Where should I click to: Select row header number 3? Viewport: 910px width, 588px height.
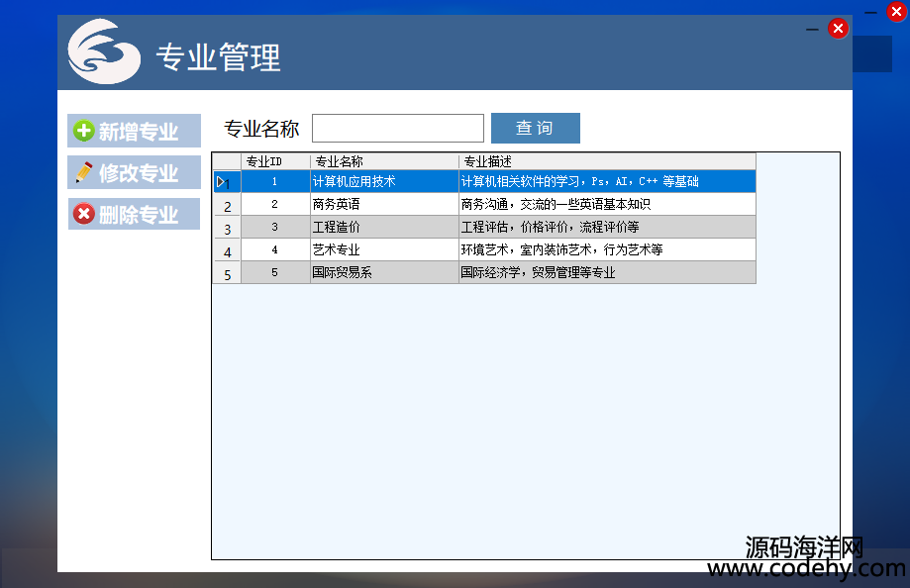click(x=227, y=228)
